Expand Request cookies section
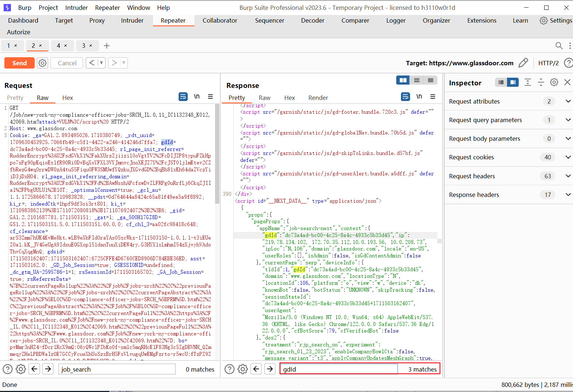573x392 pixels. click(x=568, y=157)
